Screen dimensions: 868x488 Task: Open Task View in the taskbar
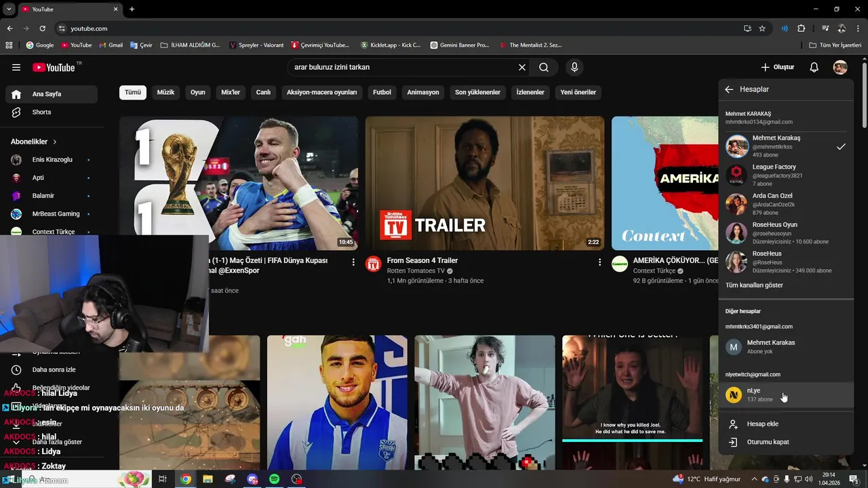(x=163, y=479)
